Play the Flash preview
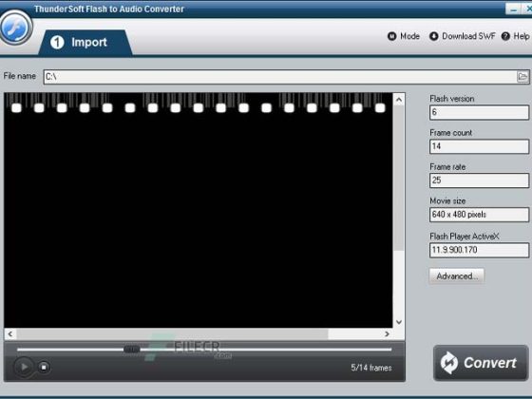 pyautogui.click(x=24, y=367)
